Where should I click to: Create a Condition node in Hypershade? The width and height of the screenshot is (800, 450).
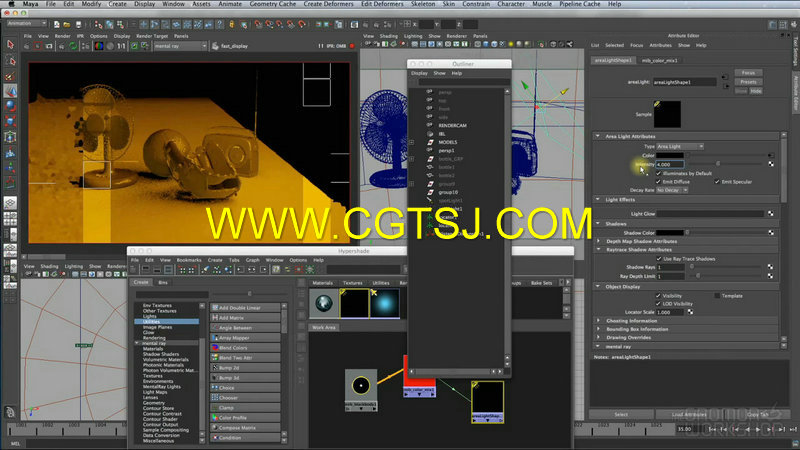pyautogui.click(x=245, y=438)
